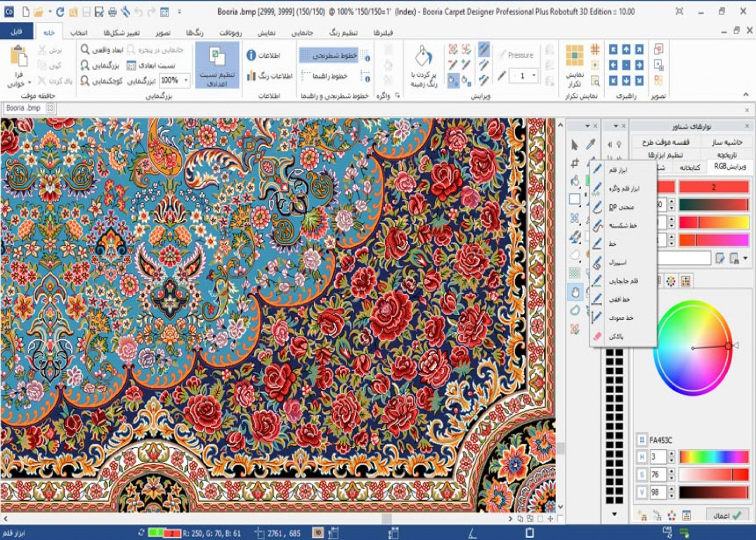Select the crop tool icon
This screenshot has height=540, width=756.
[x=575, y=163]
